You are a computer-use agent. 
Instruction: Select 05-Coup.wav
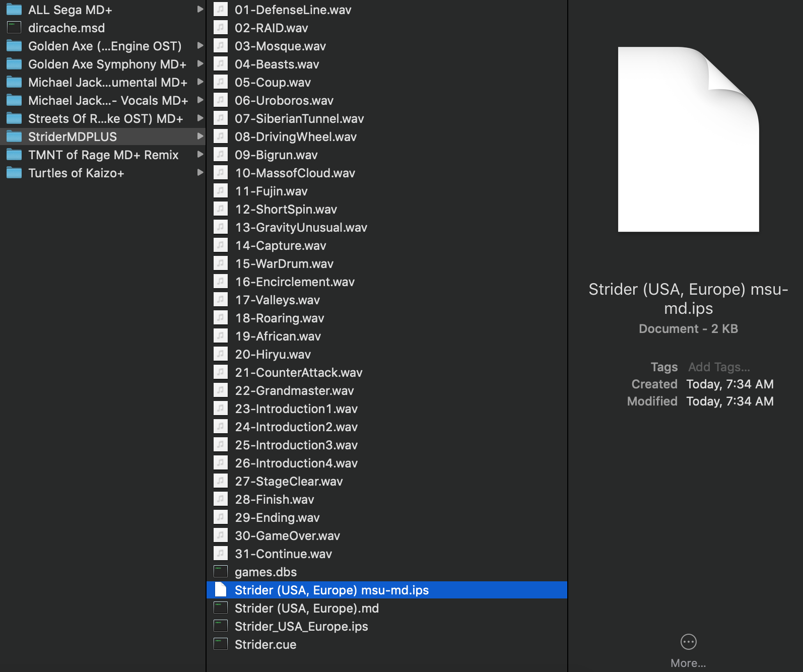tap(273, 82)
